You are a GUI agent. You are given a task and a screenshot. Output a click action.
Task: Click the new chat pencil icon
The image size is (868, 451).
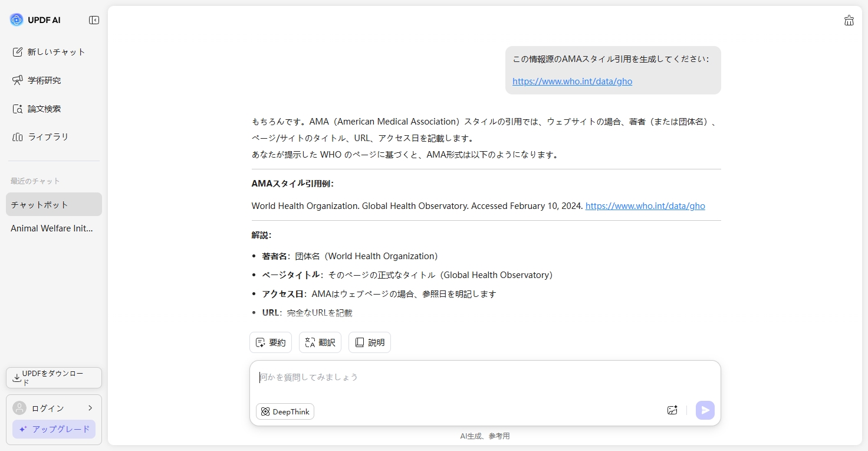[18, 52]
